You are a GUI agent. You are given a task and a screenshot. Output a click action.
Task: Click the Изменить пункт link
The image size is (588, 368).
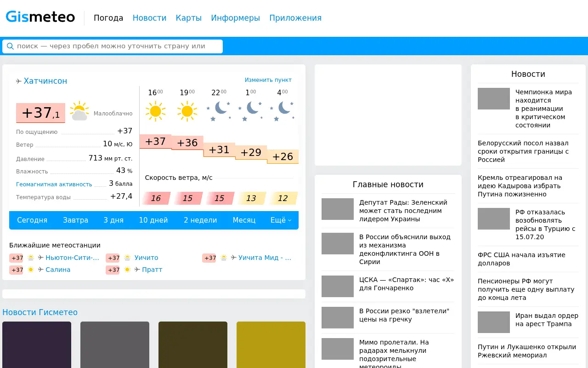click(268, 80)
